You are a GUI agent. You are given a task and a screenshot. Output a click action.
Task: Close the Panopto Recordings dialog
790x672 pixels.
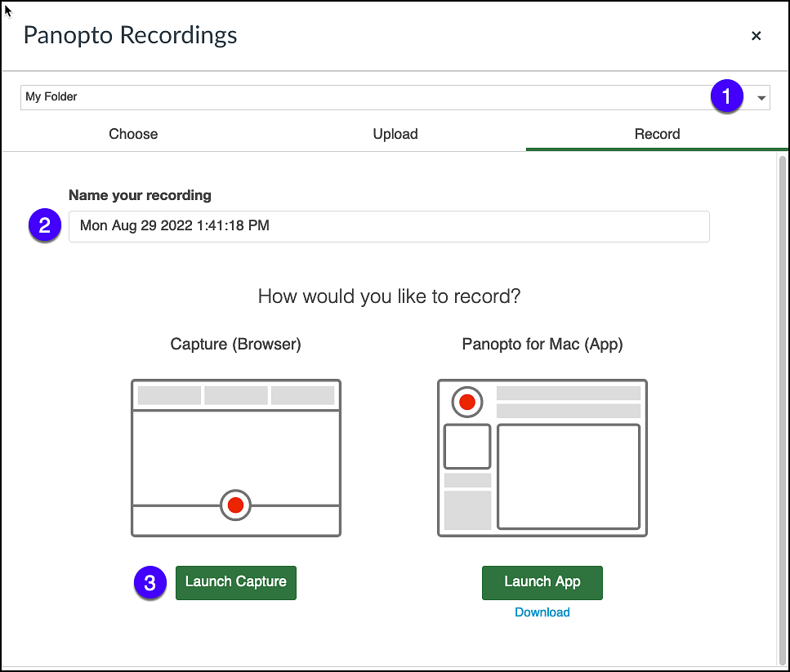[x=756, y=35]
